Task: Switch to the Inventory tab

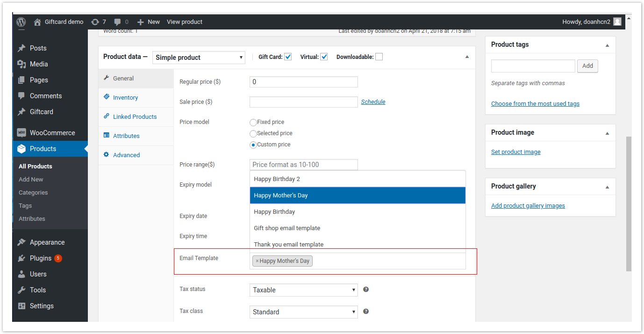Action: point(125,98)
